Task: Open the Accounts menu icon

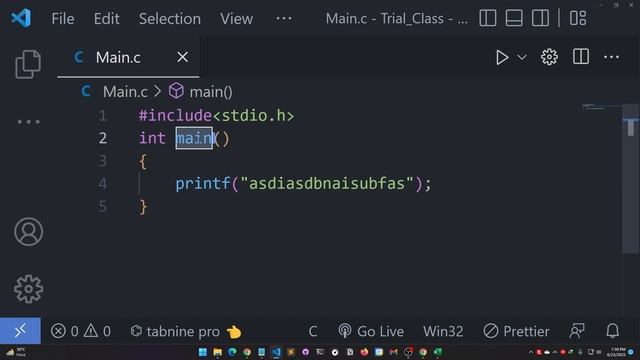Action: (29, 231)
